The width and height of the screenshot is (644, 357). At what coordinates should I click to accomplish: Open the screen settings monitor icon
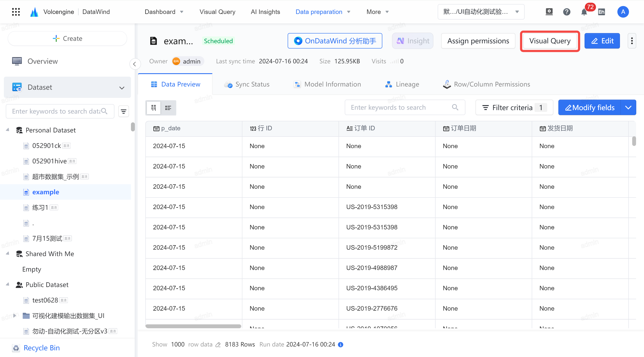pyautogui.click(x=549, y=12)
